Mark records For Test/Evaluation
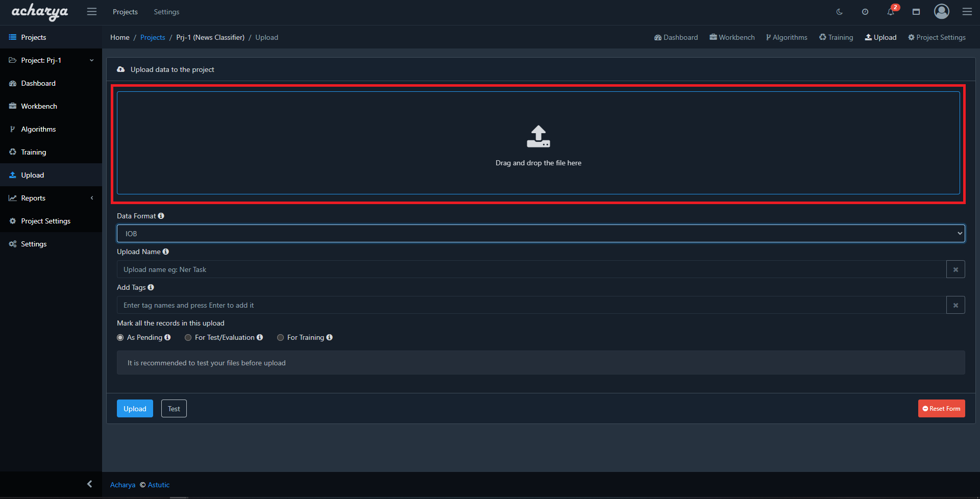This screenshot has height=499, width=980. coord(188,337)
